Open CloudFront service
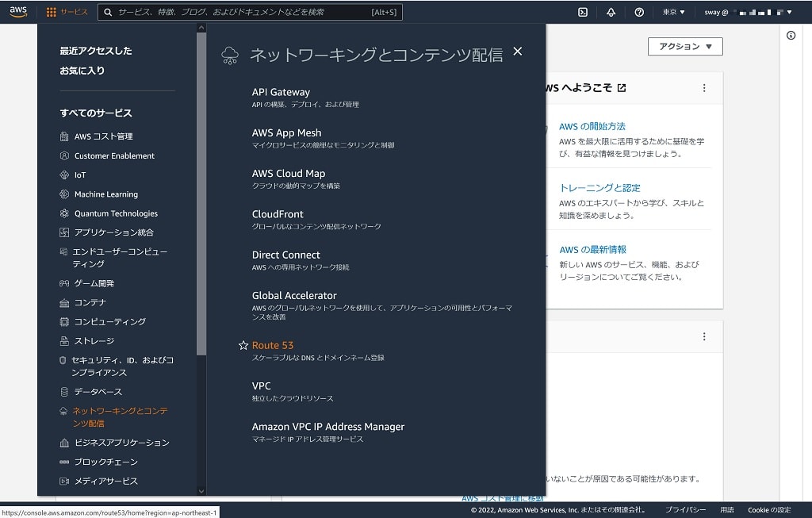Screen dimensions: 812x518 [x=278, y=214]
